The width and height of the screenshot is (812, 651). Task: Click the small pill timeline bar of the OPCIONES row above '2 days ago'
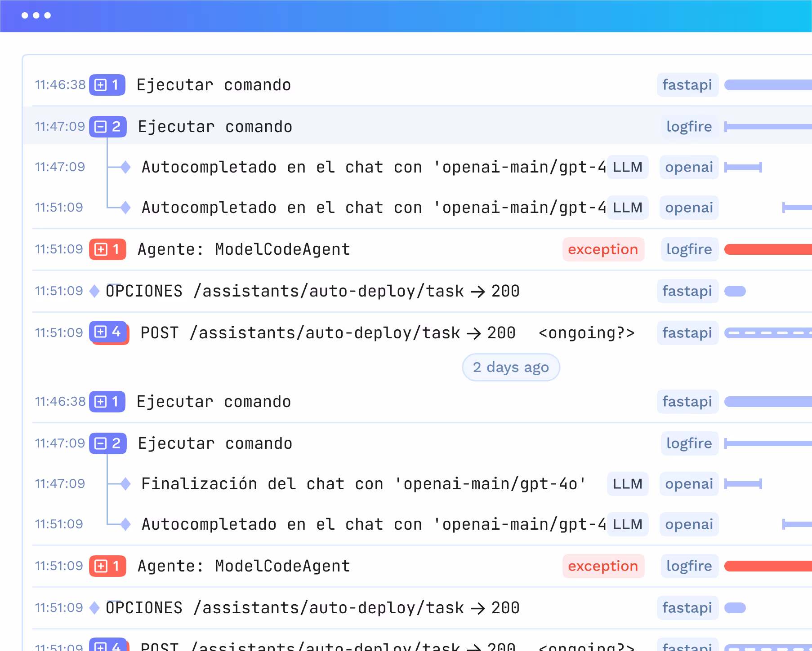coord(735,291)
